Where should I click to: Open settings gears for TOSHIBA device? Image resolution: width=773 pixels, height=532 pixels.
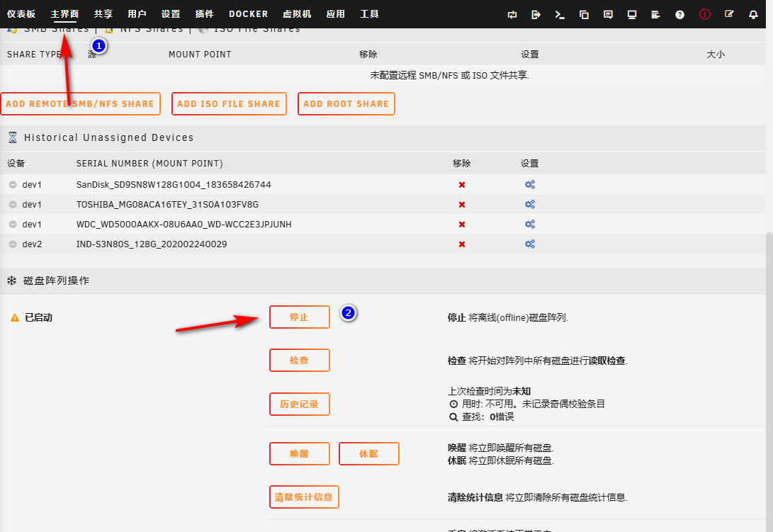pyautogui.click(x=529, y=205)
